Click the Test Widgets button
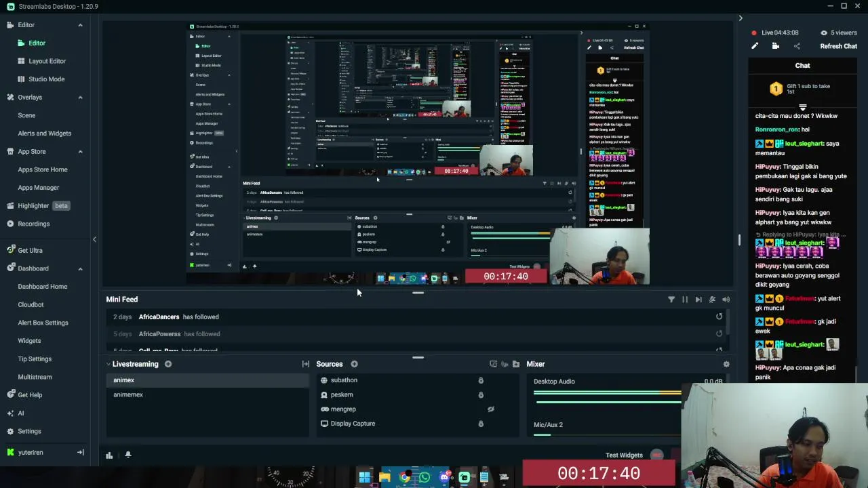The width and height of the screenshot is (868, 488). [624, 455]
